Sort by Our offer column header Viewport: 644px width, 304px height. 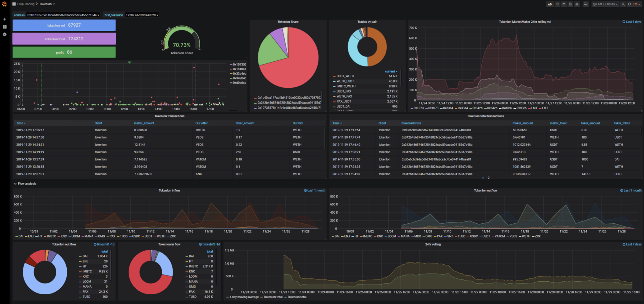point(201,123)
